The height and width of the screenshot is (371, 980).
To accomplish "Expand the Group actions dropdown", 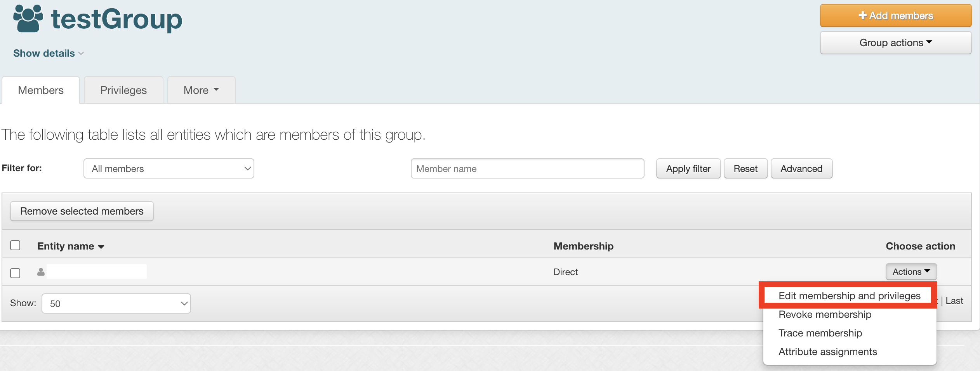I will tap(895, 43).
